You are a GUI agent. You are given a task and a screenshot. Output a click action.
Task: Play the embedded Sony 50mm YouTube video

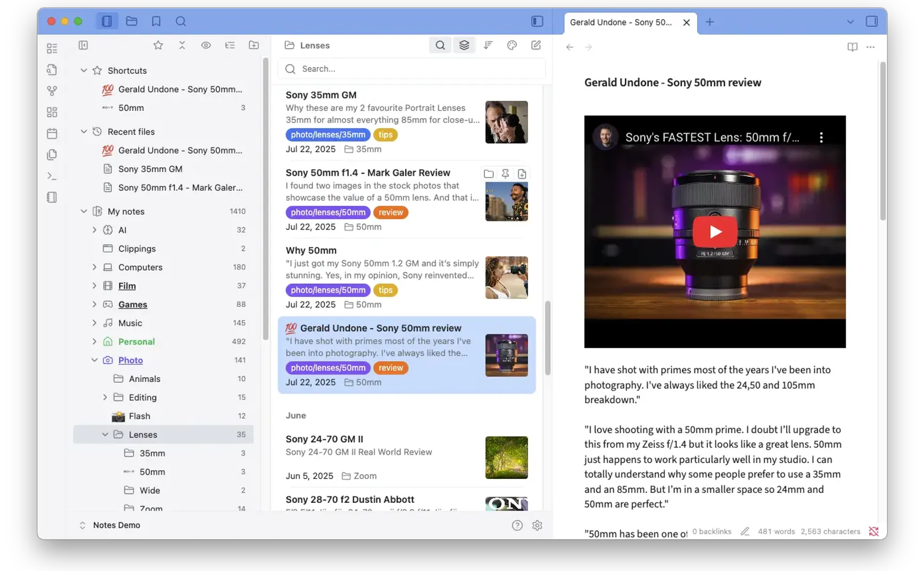pyautogui.click(x=715, y=231)
